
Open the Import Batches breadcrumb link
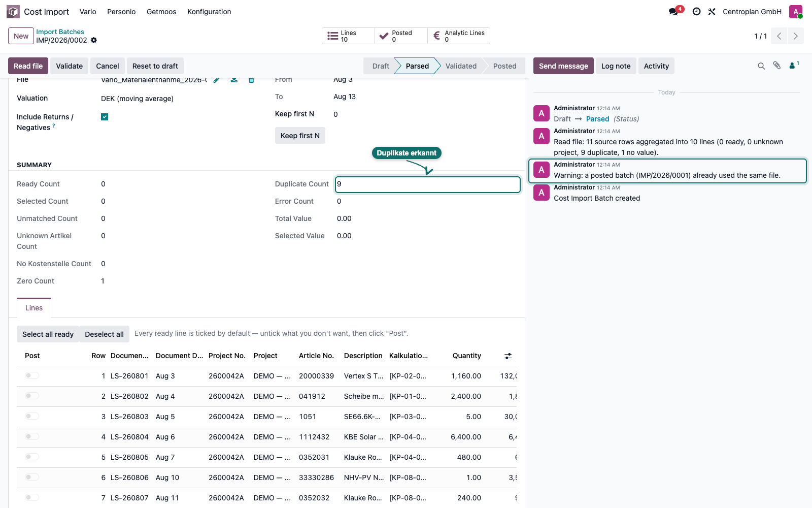point(60,31)
